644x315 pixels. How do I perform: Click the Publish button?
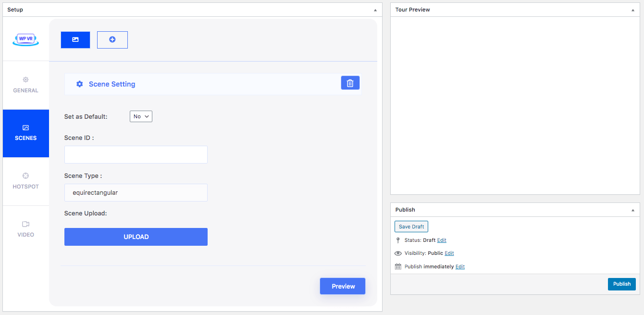[x=621, y=284]
